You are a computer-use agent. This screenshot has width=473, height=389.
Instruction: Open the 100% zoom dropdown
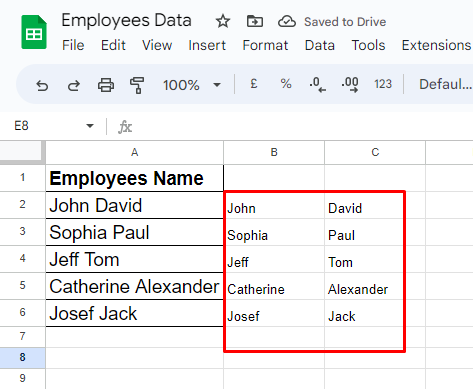click(192, 85)
